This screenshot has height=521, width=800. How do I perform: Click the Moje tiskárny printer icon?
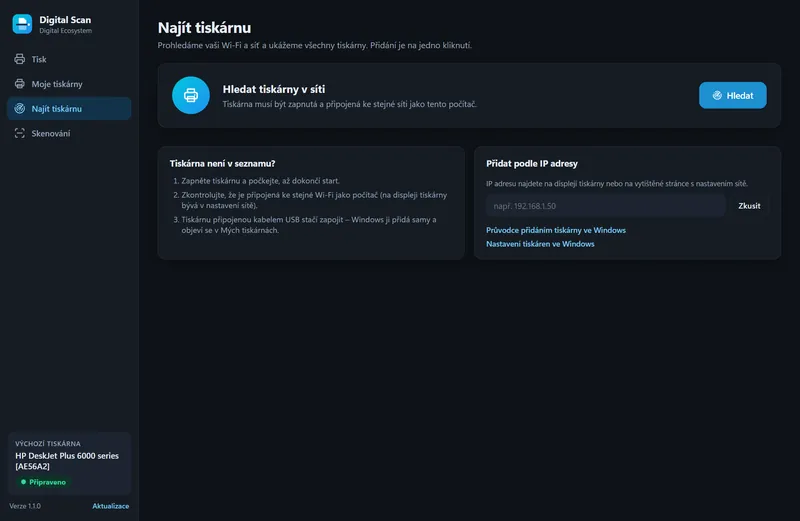point(19,84)
